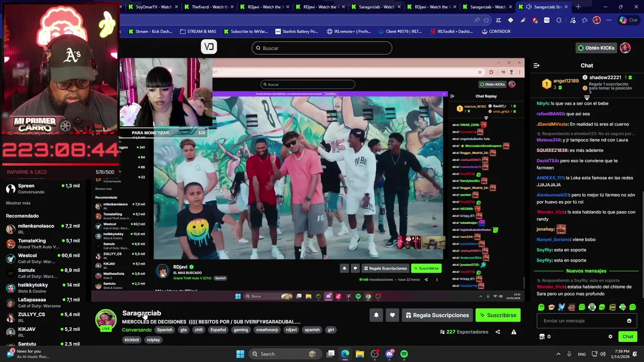This screenshot has width=644, height=362.
Task: Open the user profile avatar on Kick header
Action: point(625,48)
